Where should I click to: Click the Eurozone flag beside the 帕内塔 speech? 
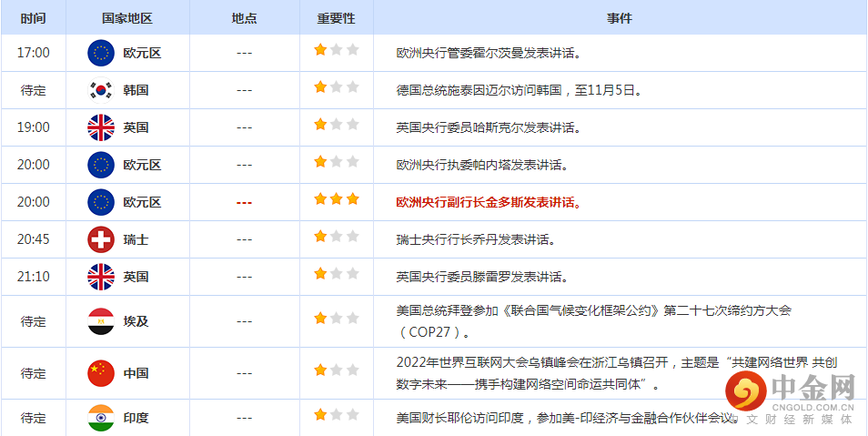[x=101, y=165]
